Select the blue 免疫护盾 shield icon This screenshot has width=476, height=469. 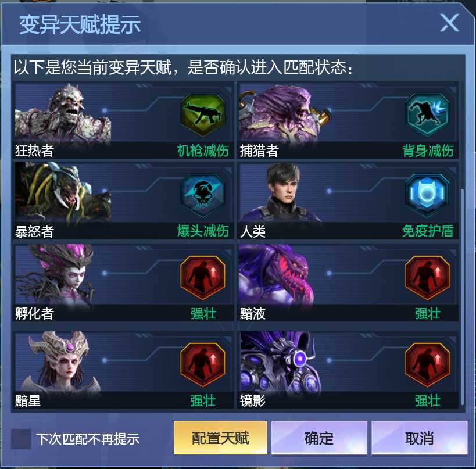click(427, 195)
